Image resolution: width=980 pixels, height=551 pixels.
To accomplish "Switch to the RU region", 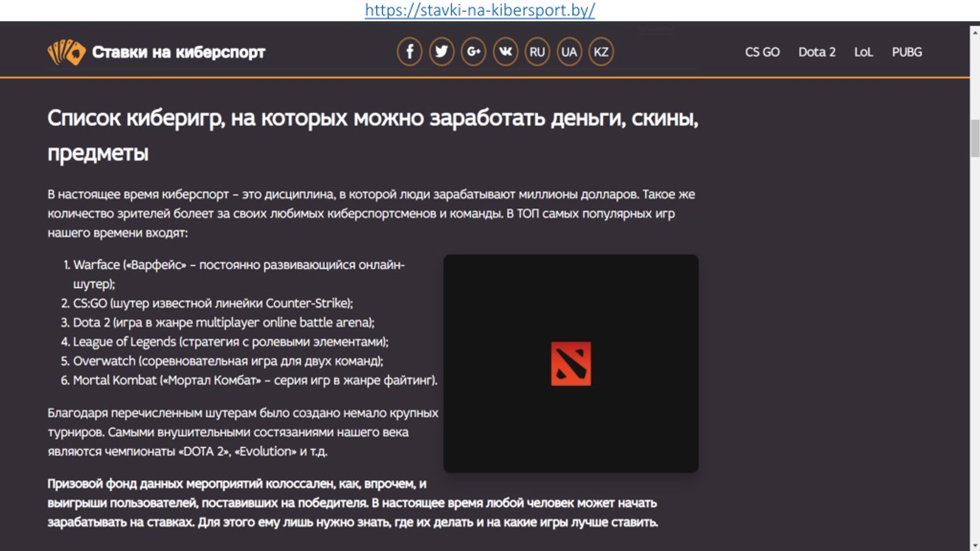I will [537, 52].
